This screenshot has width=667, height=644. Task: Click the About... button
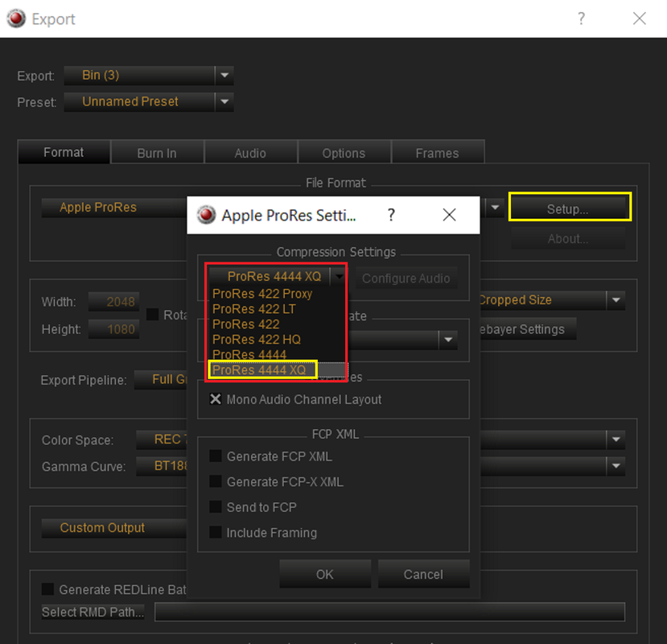(568, 238)
